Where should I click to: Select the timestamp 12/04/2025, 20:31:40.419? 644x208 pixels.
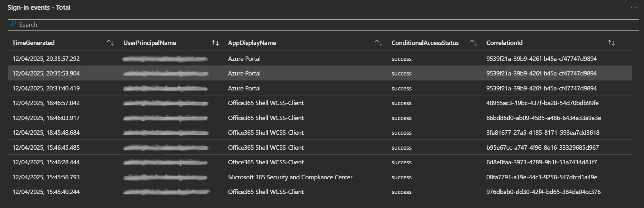click(x=46, y=88)
